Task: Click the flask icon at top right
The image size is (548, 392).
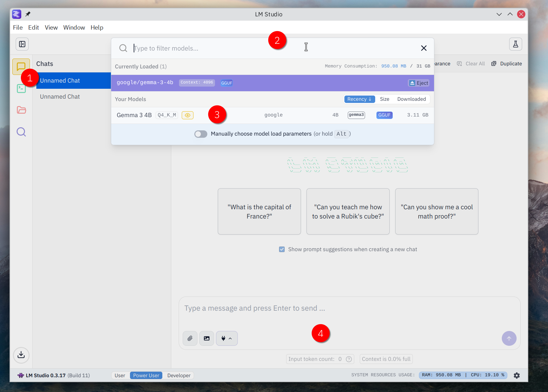Action: pyautogui.click(x=515, y=44)
